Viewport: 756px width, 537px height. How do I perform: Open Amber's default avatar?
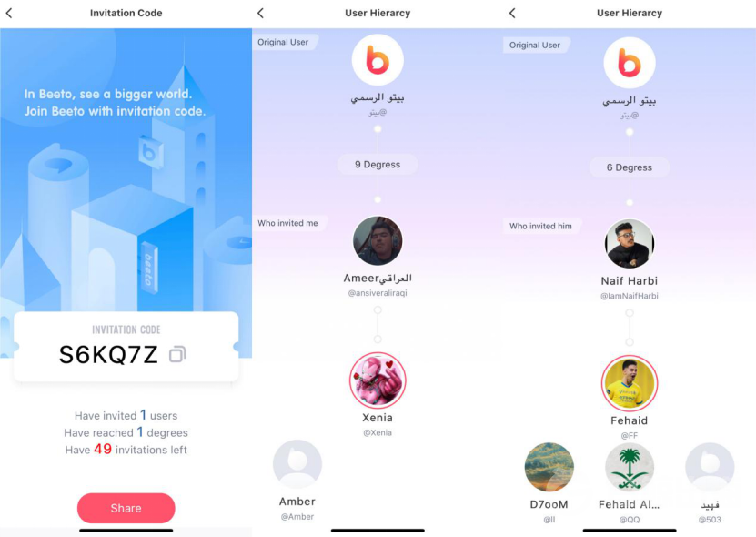pyautogui.click(x=297, y=464)
